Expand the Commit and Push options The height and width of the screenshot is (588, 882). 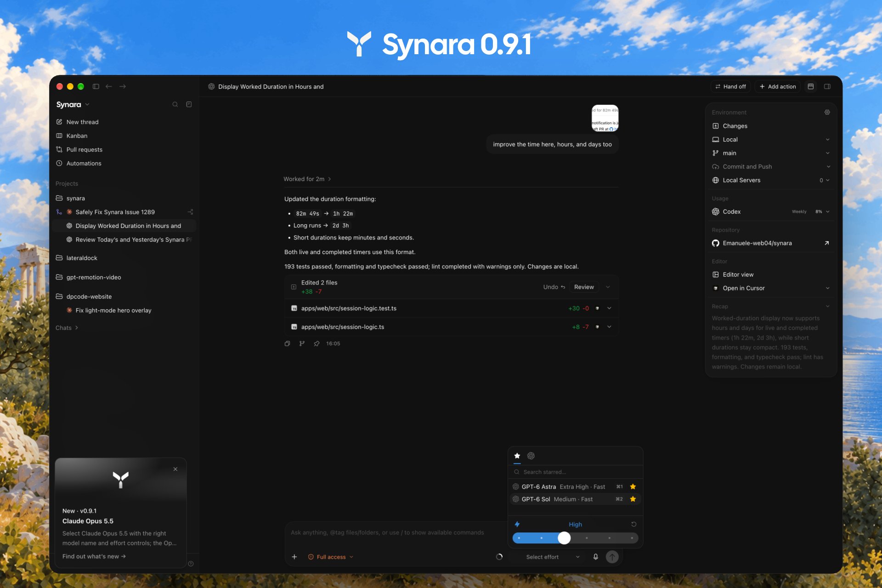[x=829, y=167]
